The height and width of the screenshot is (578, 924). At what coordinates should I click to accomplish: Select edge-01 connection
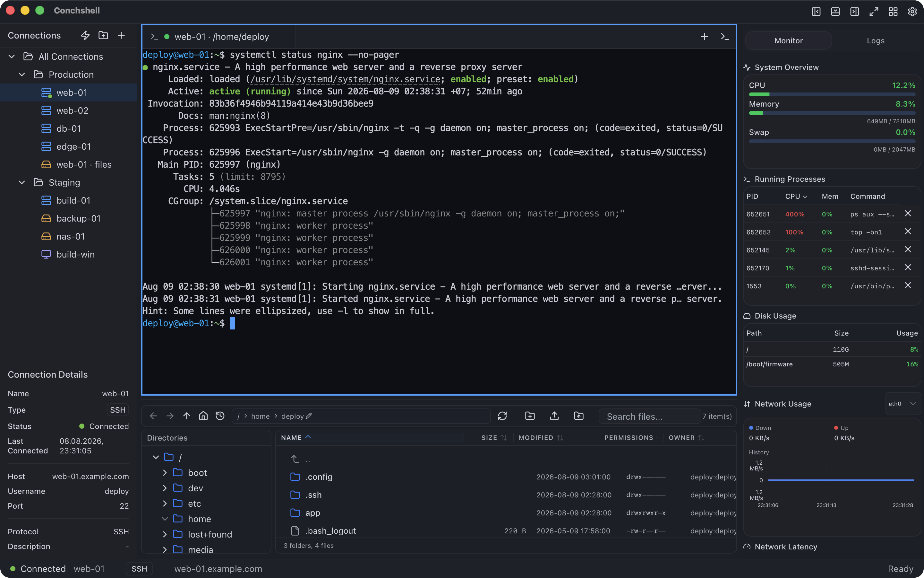pyautogui.click(x=68, y=146)
